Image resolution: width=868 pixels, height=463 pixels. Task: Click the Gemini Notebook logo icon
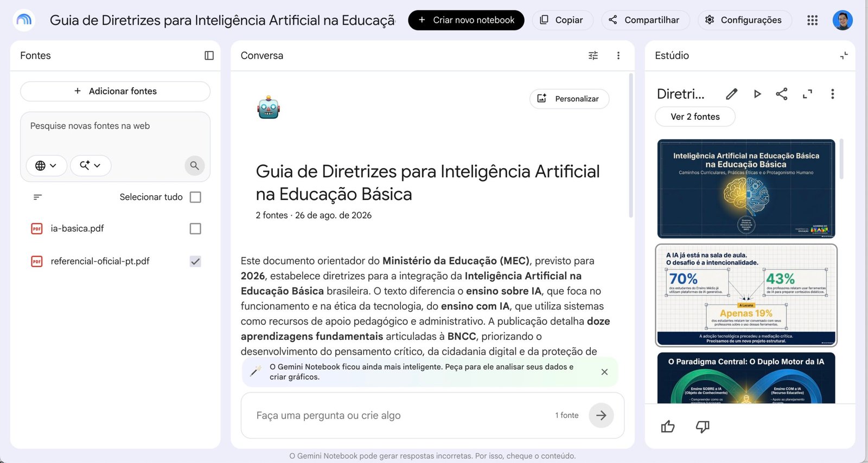24,20
